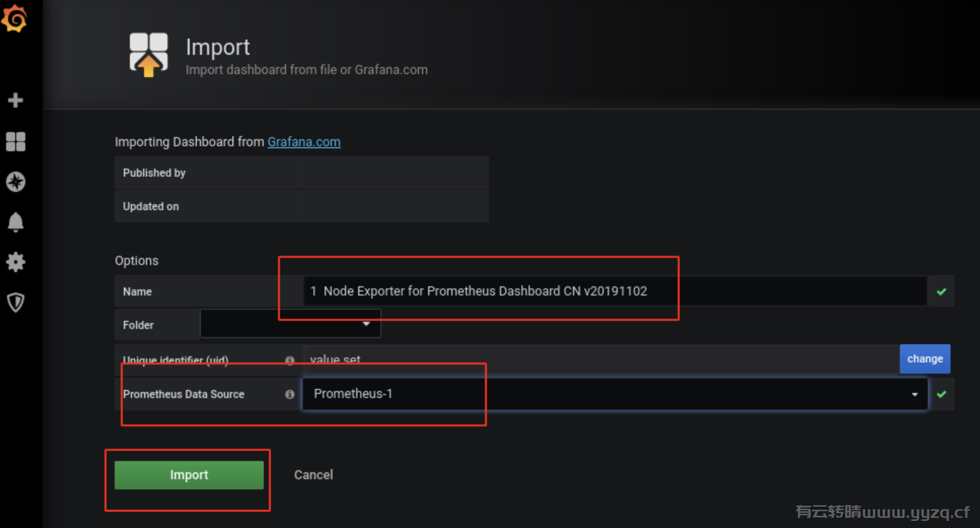Open the Explore compass icon
This screenshot has width=980, height=528.
pos(16,181)
